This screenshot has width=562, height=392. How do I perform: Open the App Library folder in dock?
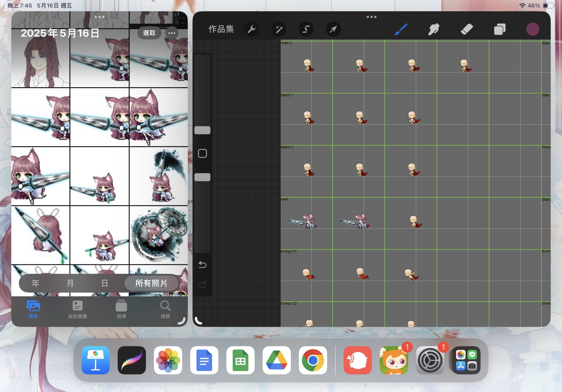coord(466,360)
